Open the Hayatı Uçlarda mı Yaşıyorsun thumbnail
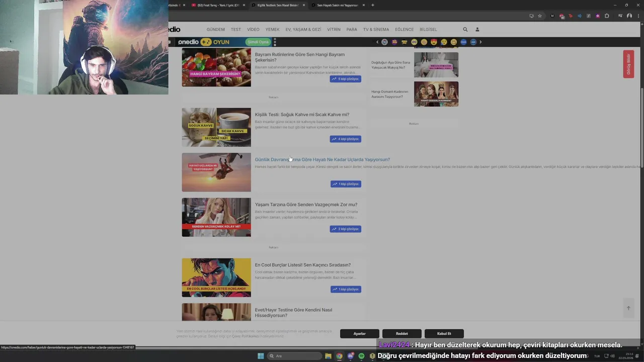Screen dimensions: 644x362 point(216,172)
